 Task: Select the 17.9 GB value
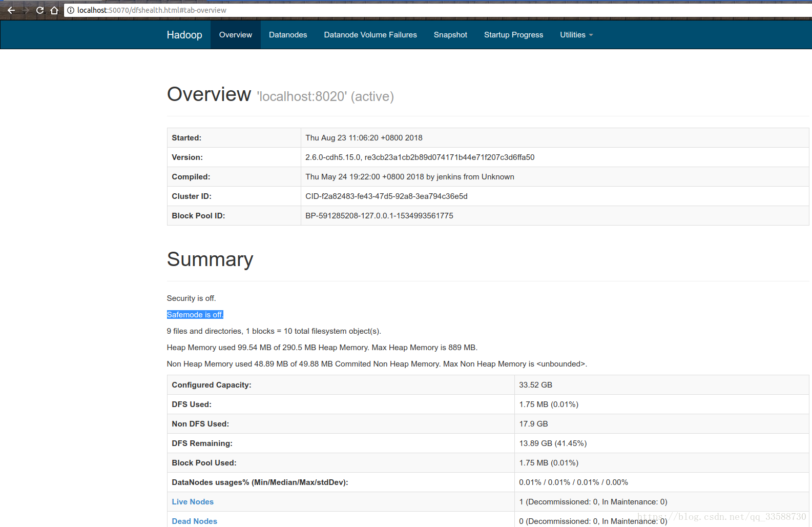pyautogui.click(x=533, y=424)
